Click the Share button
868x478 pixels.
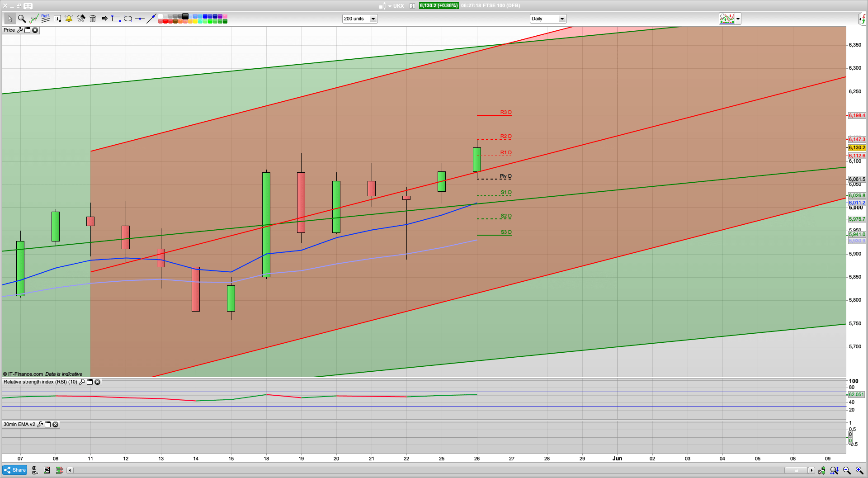pos(15,470)
